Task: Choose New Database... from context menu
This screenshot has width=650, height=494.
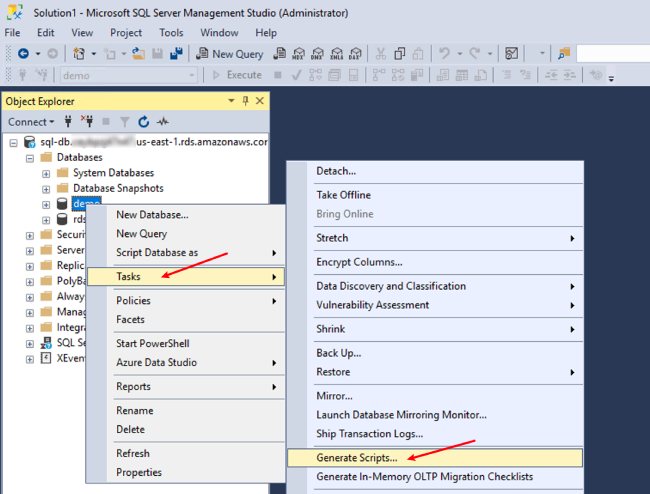Action: [x=187, y=215]
